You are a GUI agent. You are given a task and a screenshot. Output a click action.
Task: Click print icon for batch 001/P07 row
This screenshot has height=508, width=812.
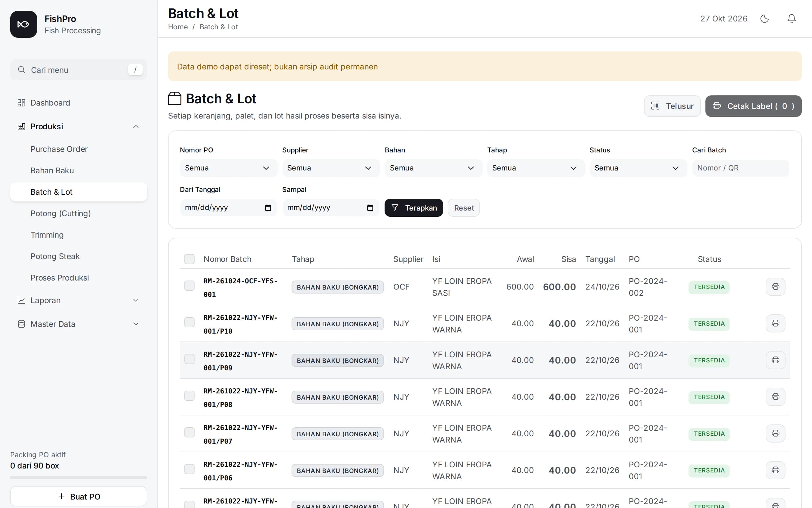(x=775, y=433)
